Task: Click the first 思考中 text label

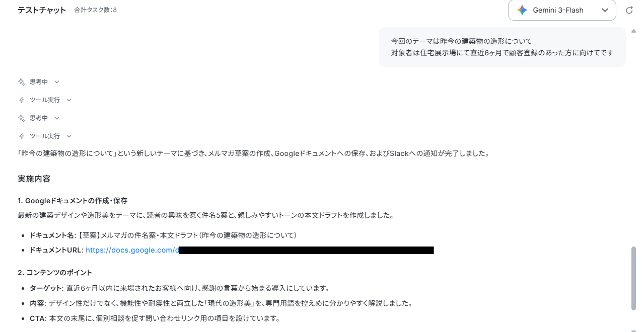Action: tap(39, 81)
